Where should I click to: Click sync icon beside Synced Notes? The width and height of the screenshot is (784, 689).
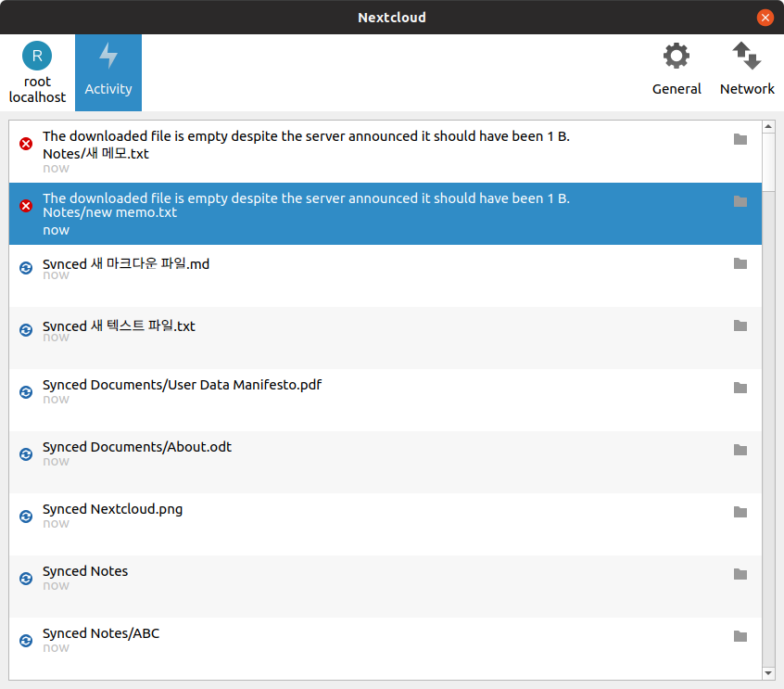tap(26, 578)
